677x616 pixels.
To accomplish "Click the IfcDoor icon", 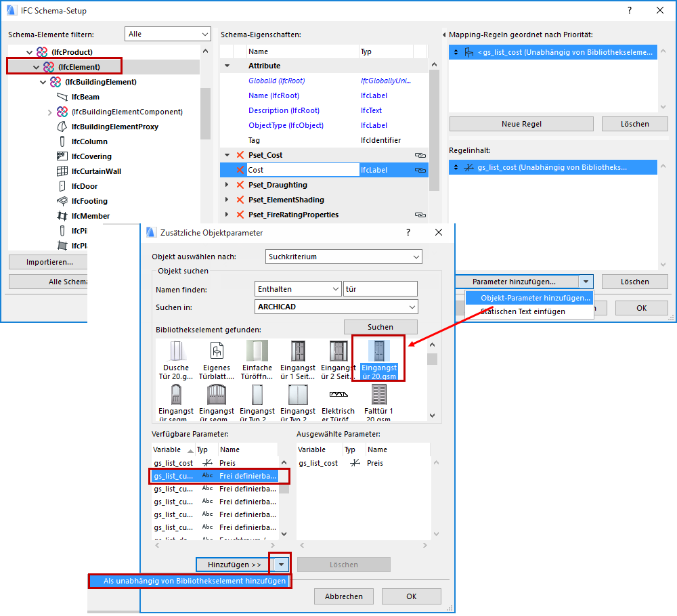I will click(62, 186).
